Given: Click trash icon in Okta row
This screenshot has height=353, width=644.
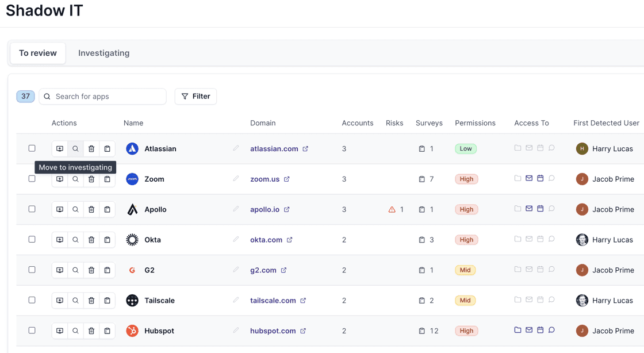Looking at the screenshot, I should click(91, 240).
